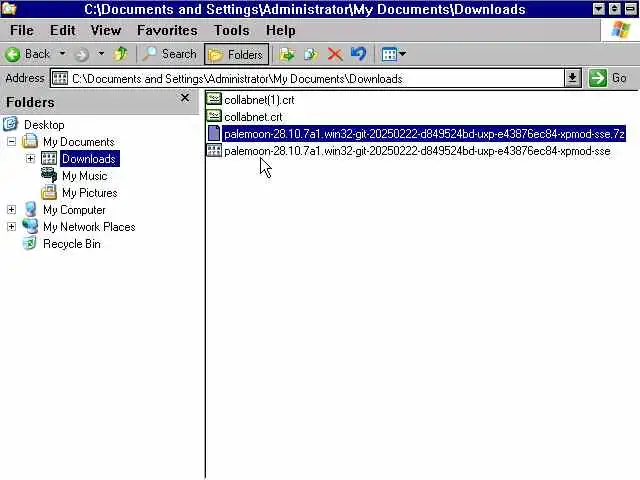The image size is (640, 480).
Task: Click the Undo toolbar icon
Action: (x=358, y=54)
